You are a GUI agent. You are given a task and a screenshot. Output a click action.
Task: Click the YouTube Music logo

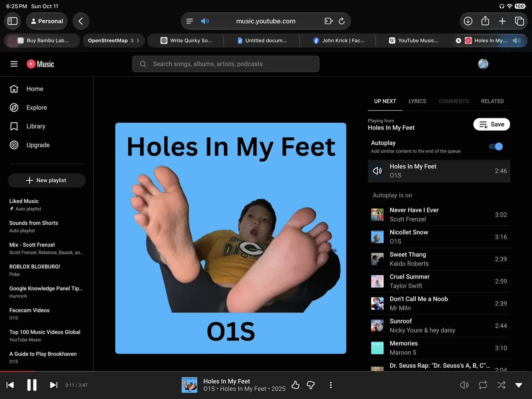click(x=40, y=64)
